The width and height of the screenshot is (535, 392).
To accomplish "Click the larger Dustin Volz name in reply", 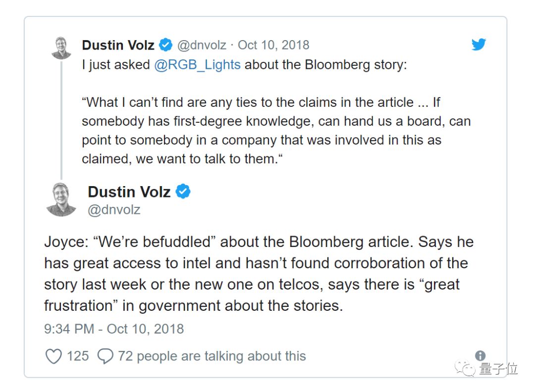I will coord(129,192).
